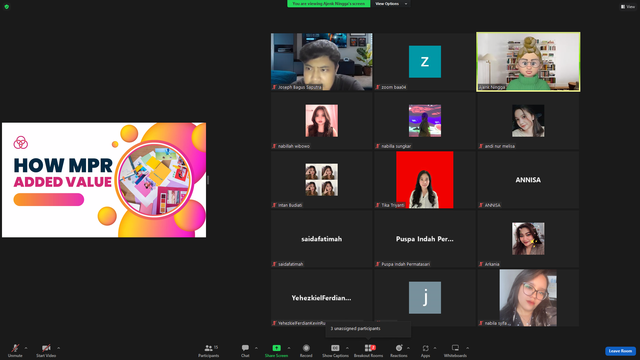The width and height of the screenshot is (640, 360).
Task: Open the Participants panel
Action: [209, 350]
